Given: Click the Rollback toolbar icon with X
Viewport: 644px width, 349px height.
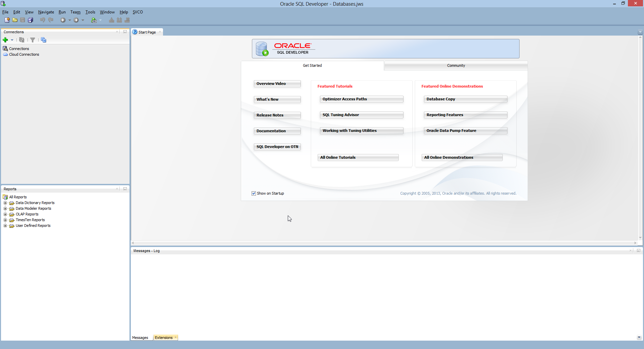Looking at the screenshot, I should (127, 20).
